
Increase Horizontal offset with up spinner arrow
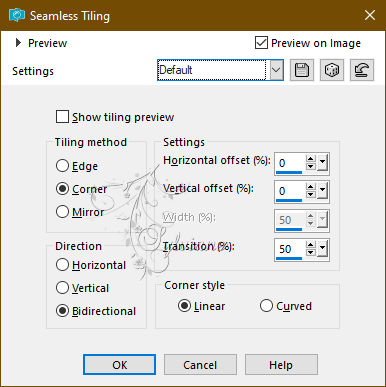[x=311, y=159]
